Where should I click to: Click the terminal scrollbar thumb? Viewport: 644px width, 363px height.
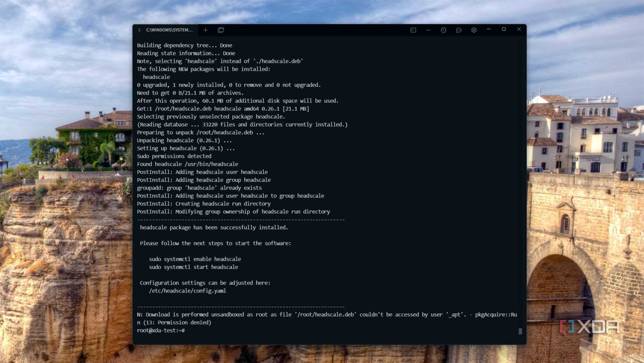pos(520,331)
